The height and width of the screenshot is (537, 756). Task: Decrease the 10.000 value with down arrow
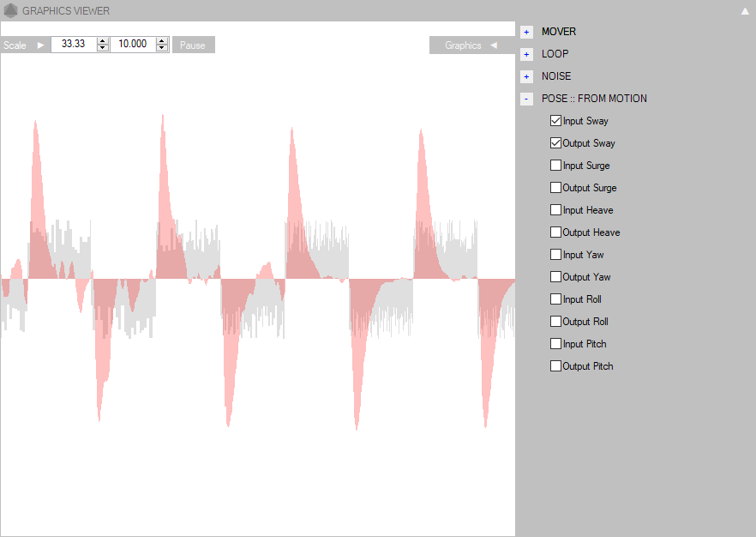point(162,48)
